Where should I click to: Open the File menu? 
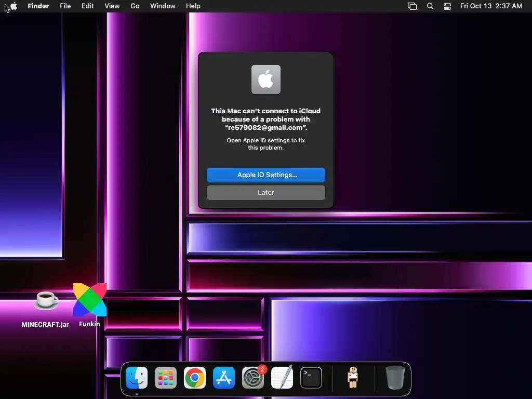tap(65, 6)
